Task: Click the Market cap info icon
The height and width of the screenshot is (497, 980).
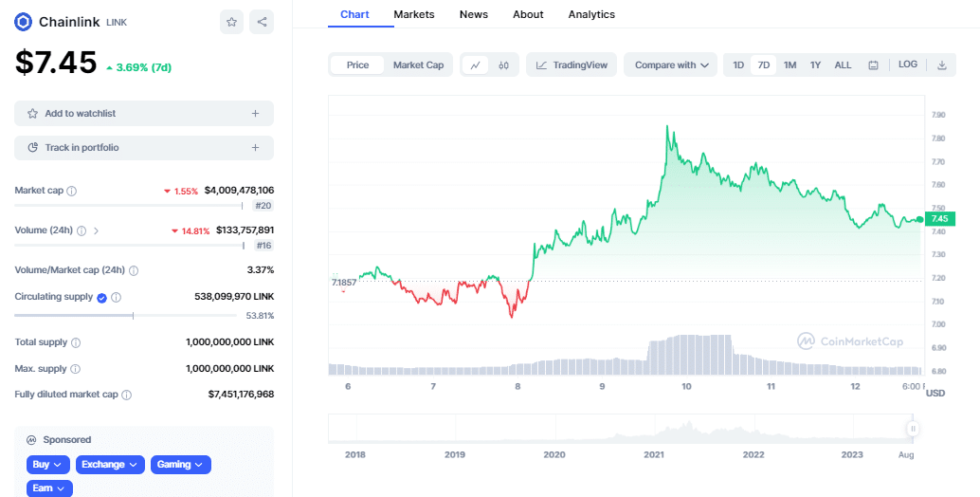Action: point(71,191)
